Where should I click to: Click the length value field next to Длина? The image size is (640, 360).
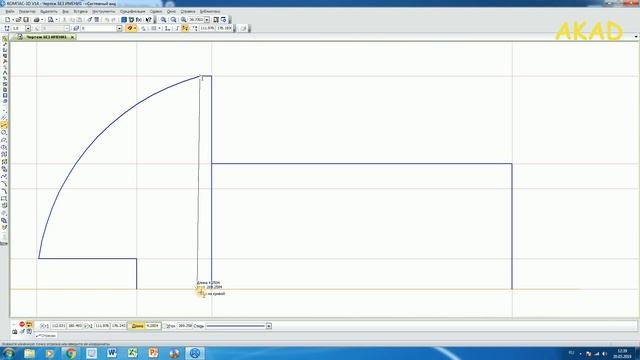click(152, 326)
